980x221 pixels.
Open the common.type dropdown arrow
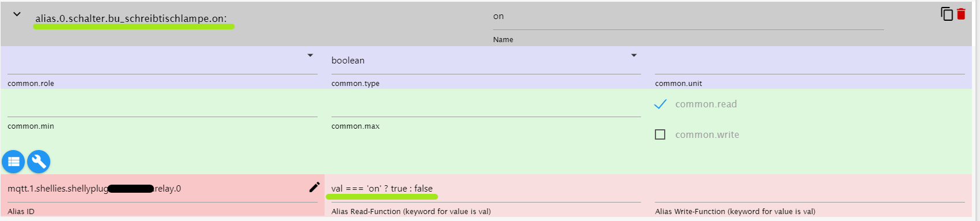[x=634, y=55]
